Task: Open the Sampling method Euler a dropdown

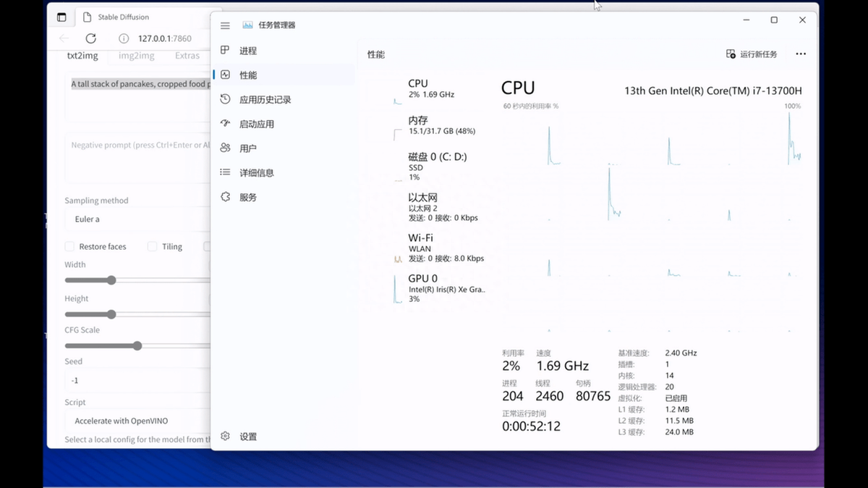Action: (137, 219)
